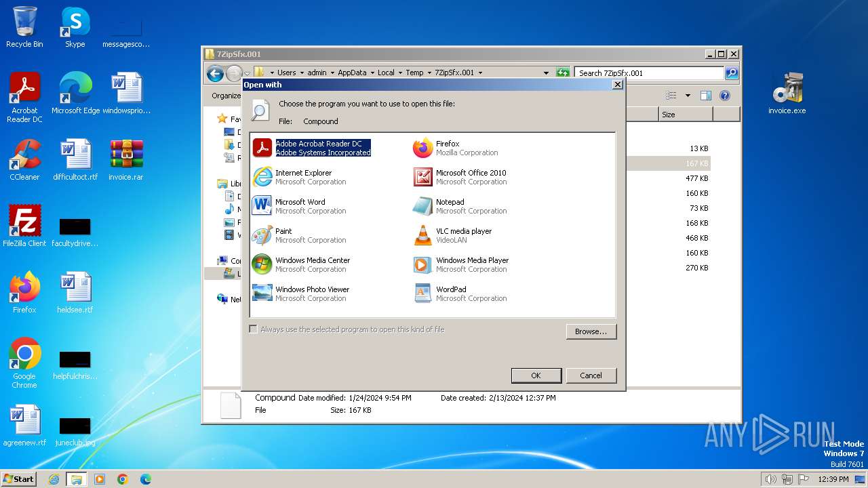868x488 pixels.
Task: Expand the AppData breadcrumb arrow
Action: [371, 73]
